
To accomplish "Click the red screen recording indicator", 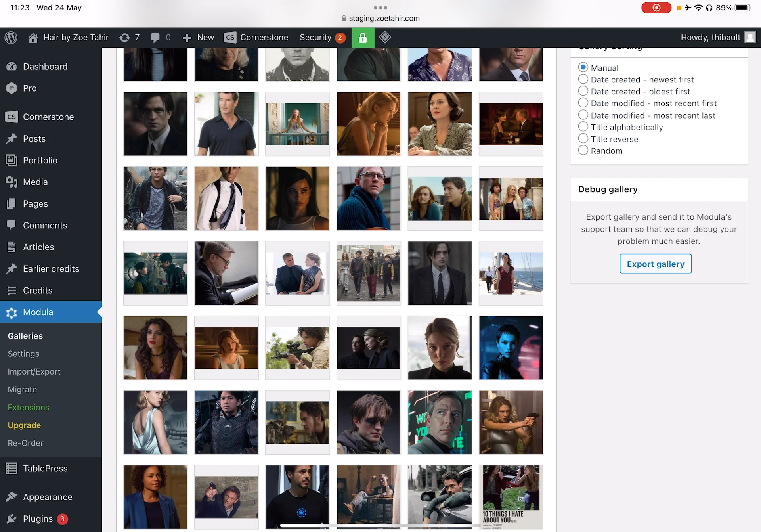I will pos(656,8).
